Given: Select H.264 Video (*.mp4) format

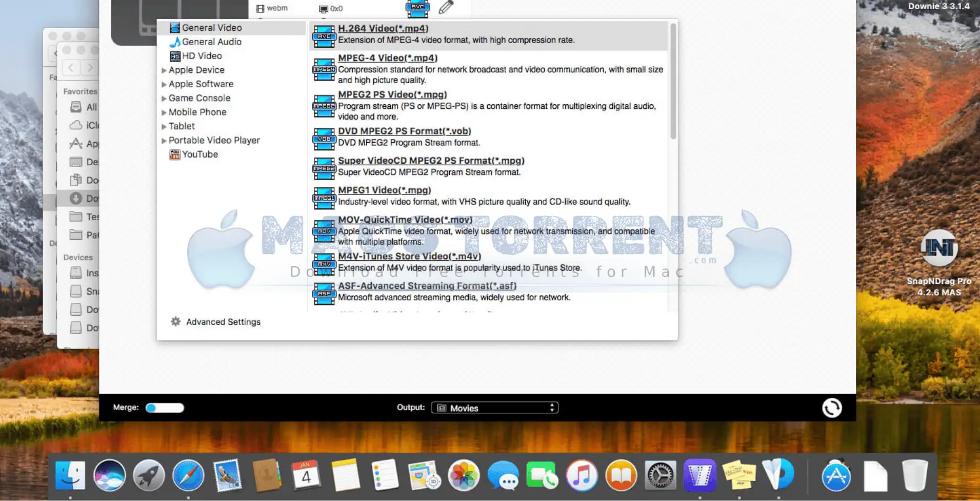Looking at the screenshot, I should click(489, 34).
